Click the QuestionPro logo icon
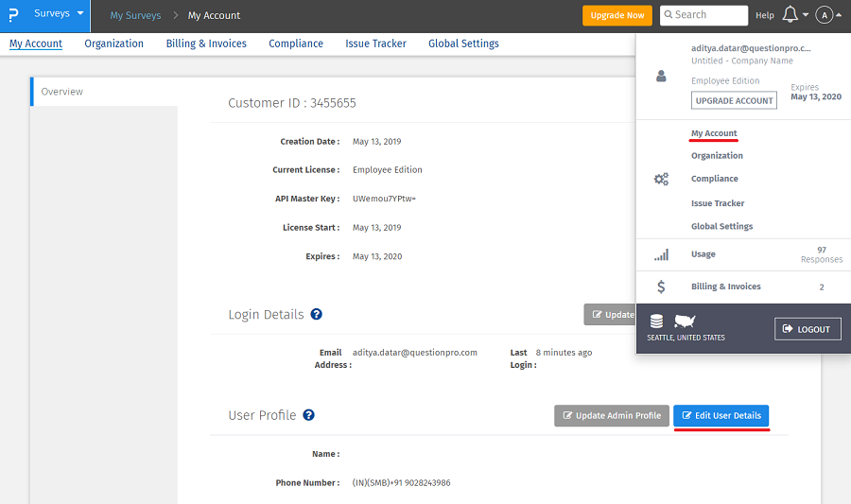The image size is (851, 504). click(13, 16)
